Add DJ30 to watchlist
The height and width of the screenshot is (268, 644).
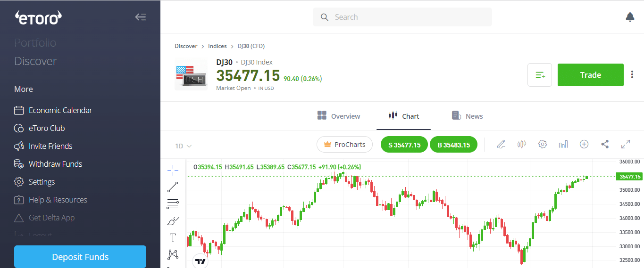point(540,75)
